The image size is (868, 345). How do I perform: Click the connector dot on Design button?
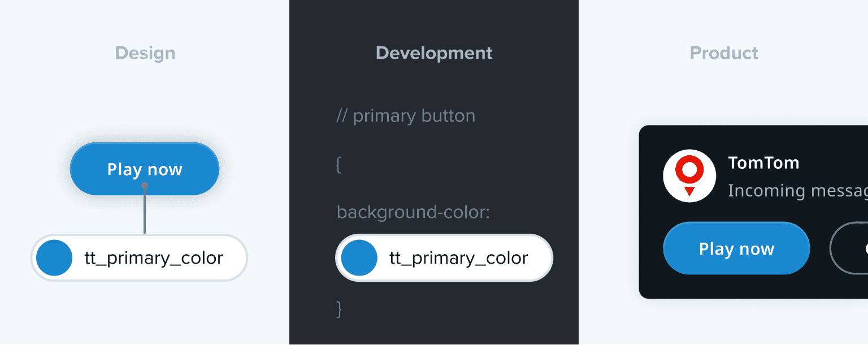pyautogui.click(x=145, y=185)
